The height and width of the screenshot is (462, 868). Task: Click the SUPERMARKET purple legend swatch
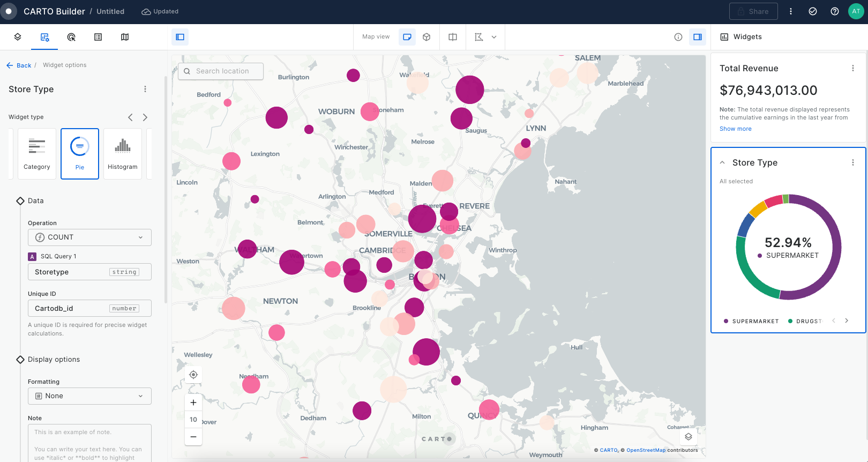(726, 321)
